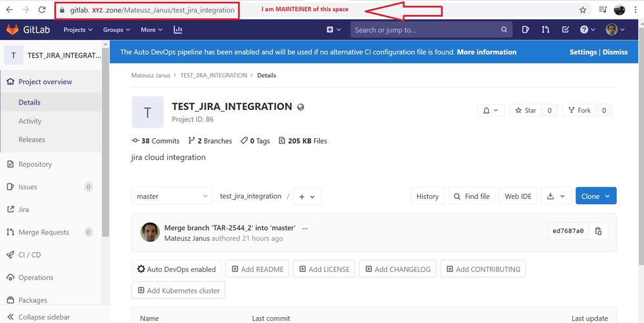Viewport: 644px width, 323px height.
Task: Click the search magnifier icon
Action: pyautogui.click(x=504, y=30)
